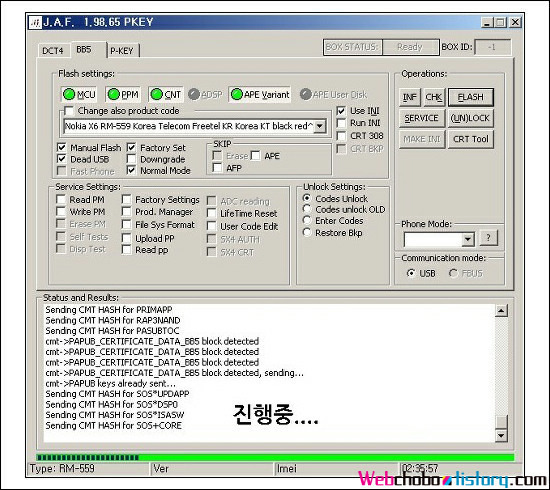Screen dimensions: 550x490
Task: Check the Read pp option
Action: pos(126,250)
